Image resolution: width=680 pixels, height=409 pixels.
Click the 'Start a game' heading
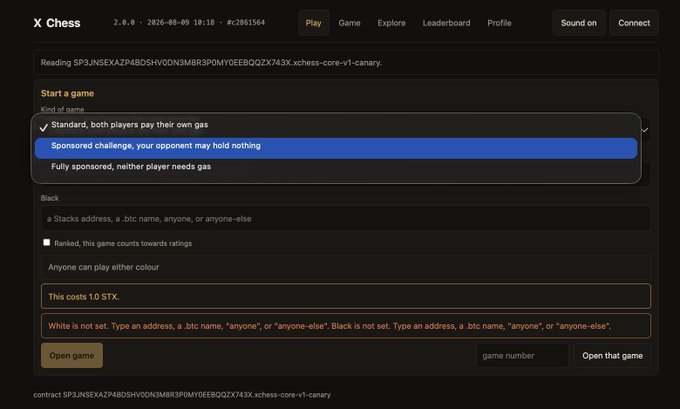(x=67, y=93)
